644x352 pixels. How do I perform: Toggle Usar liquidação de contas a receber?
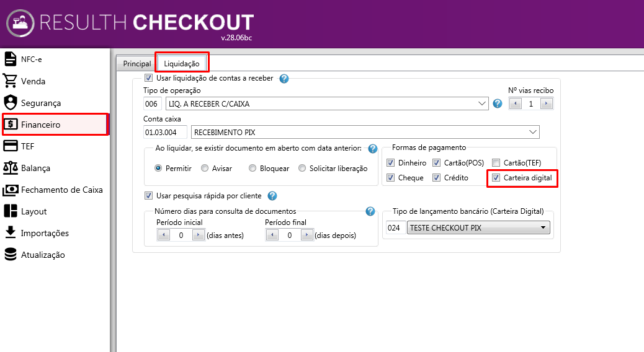148,77
